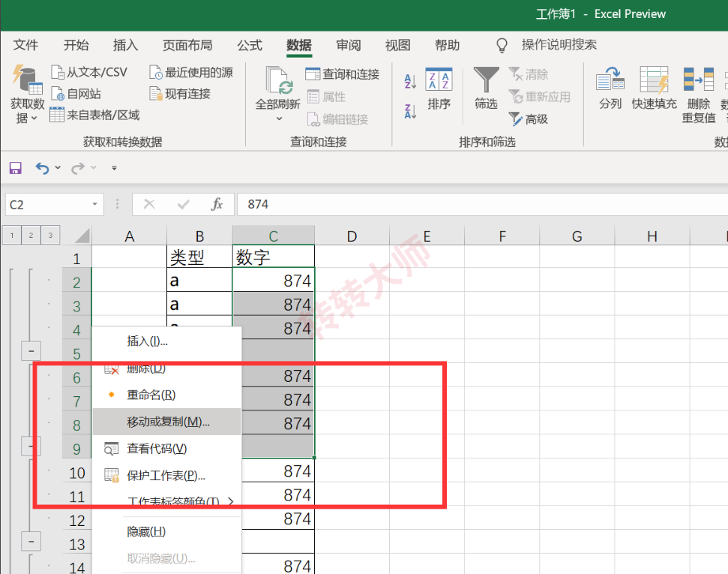Import data From Web (自网站)
This screenshot has width=728, height=574.
[x=76, y=94]
